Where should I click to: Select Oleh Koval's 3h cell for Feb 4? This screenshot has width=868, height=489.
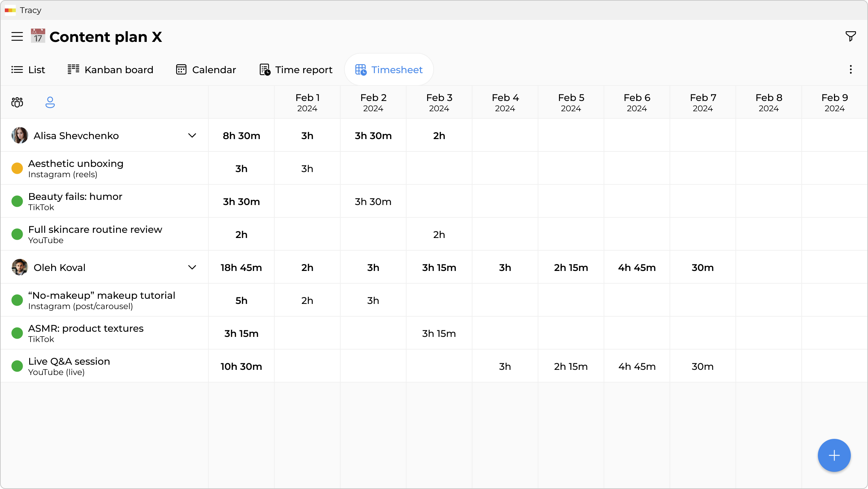tap(505, 267)
